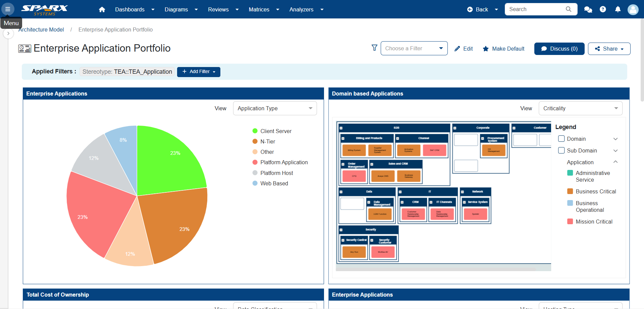Toggle Client Server pie legend item
644x309 pixels.
coord(272,131)
